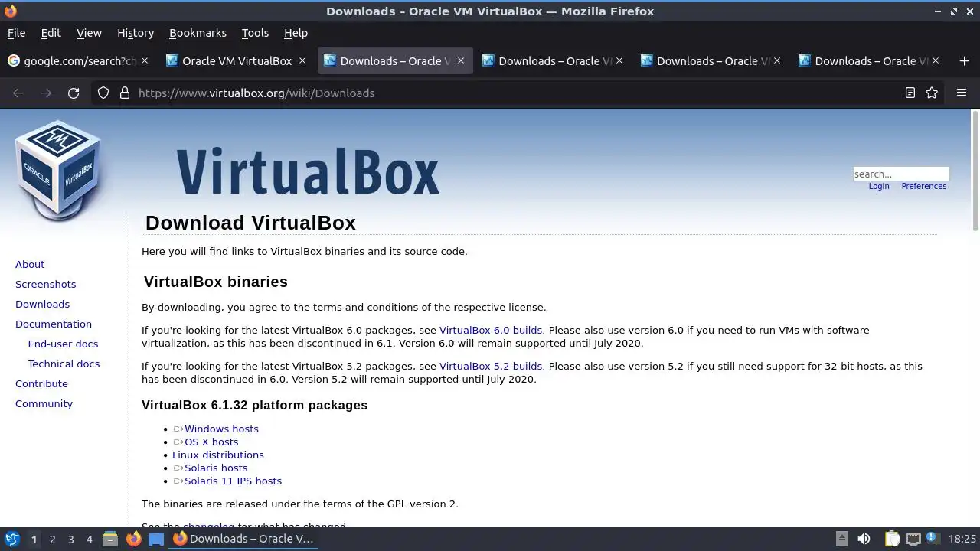
Task: Close the google.com search tab
Action: tap(144, 60)
